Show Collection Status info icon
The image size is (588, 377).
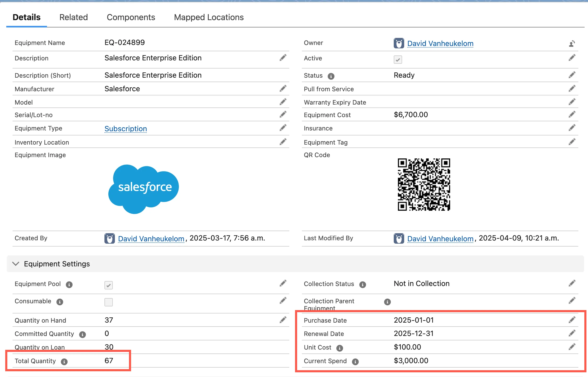coord(362,284)
